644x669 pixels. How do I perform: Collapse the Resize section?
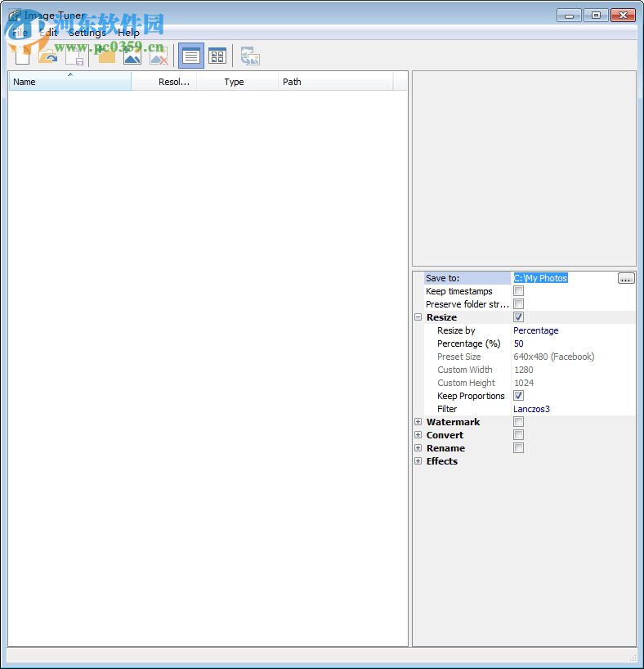[418, 317]
